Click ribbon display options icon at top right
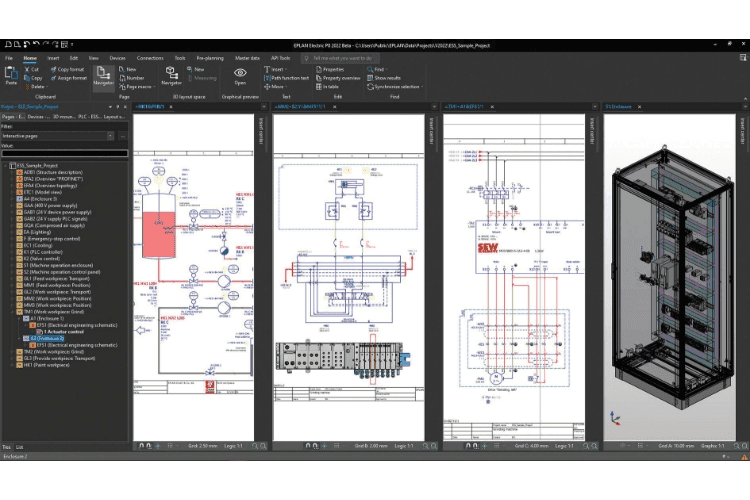This screenshot has height=500, width=750. click(743, 57)
